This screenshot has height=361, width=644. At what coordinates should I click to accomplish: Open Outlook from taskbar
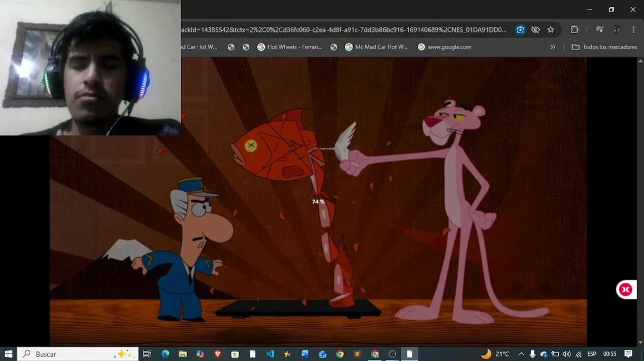[x=323, y=354]
